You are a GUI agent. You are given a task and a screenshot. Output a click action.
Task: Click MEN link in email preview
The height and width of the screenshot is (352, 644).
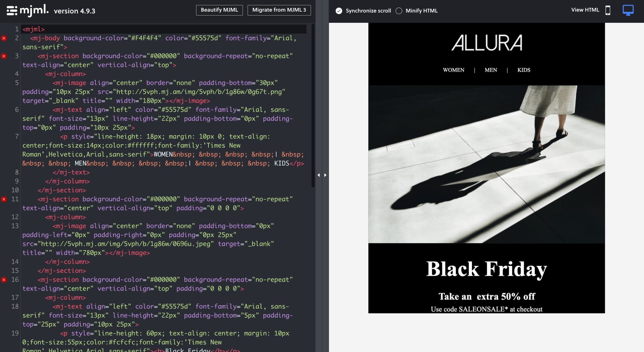[491, 70]
